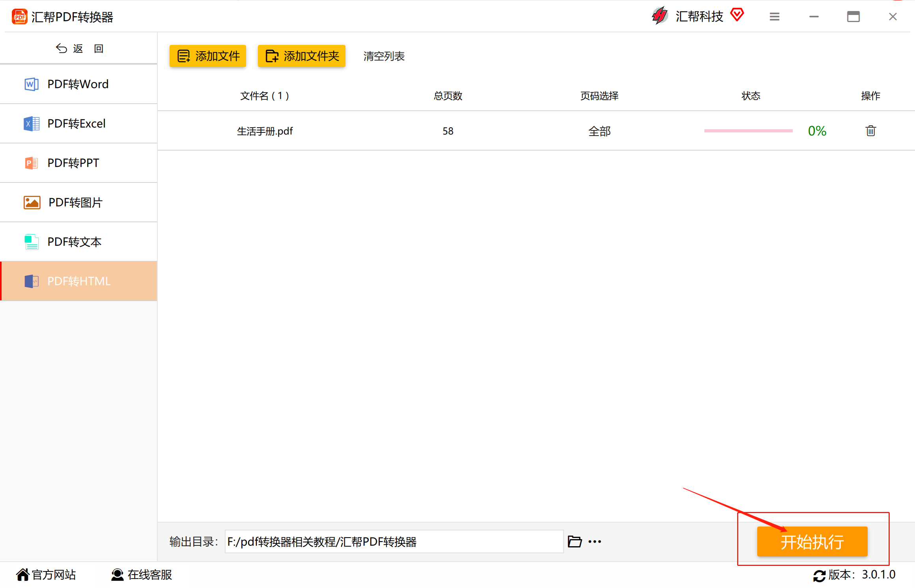This screenshot has width=915, height=588.
Task: Select the PDF转Excel tab
Action: pos(78,123)
